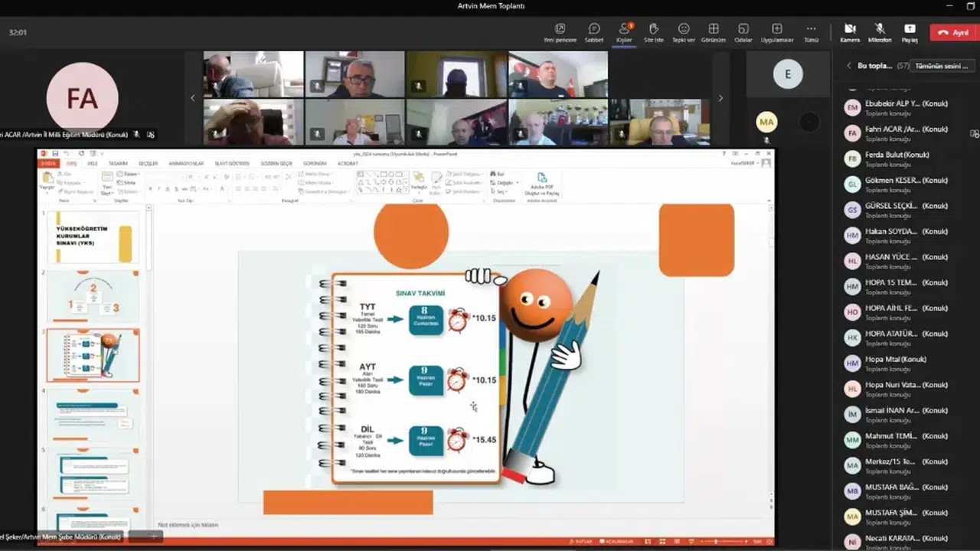980x551 pixels.
Task: Leave the meeting with Ayrıl button
Action: (x=953, y=32)
